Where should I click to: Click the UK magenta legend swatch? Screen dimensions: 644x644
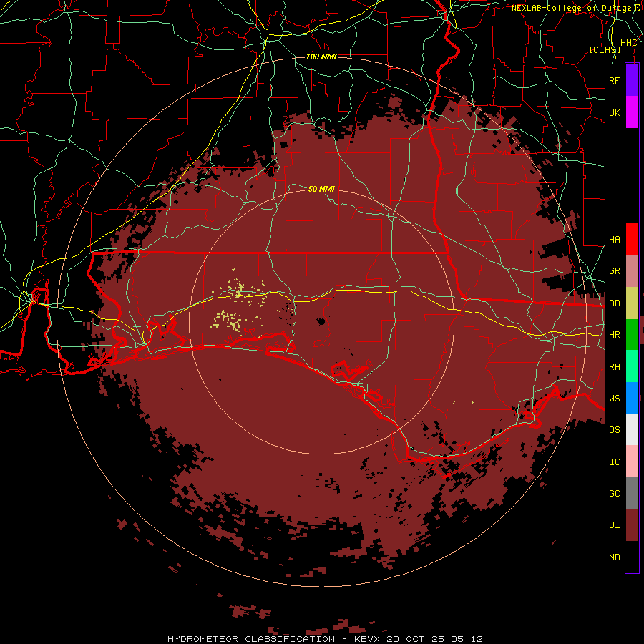(x=632, y=112)
